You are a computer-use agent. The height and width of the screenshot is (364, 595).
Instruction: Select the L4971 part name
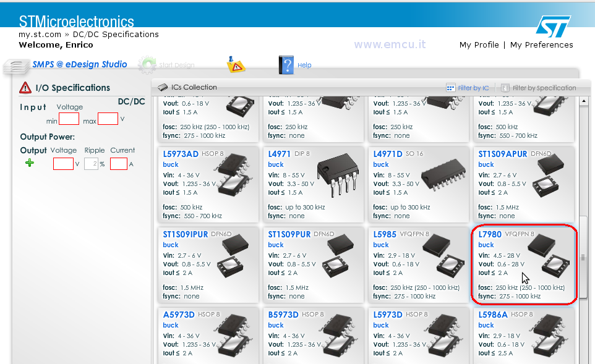pos(280,154)
